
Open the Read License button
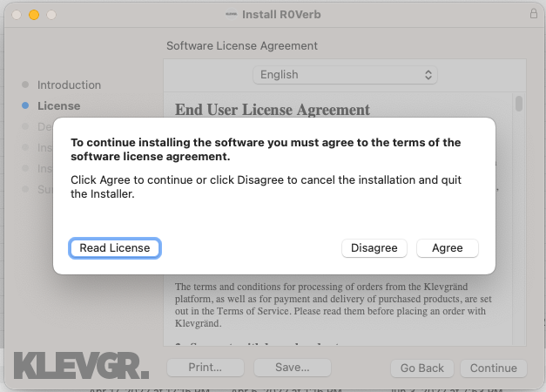click(x=115, y=248)
